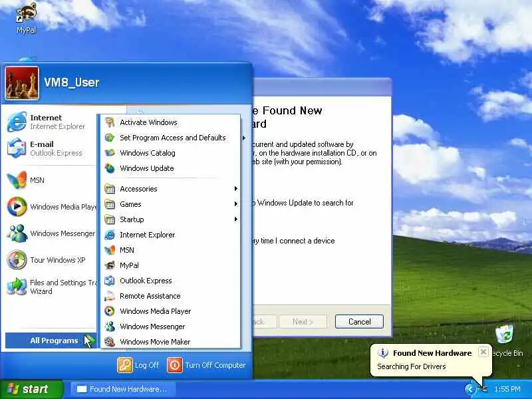Select Windows Movie Maker menu entry text

coord(155,342)
